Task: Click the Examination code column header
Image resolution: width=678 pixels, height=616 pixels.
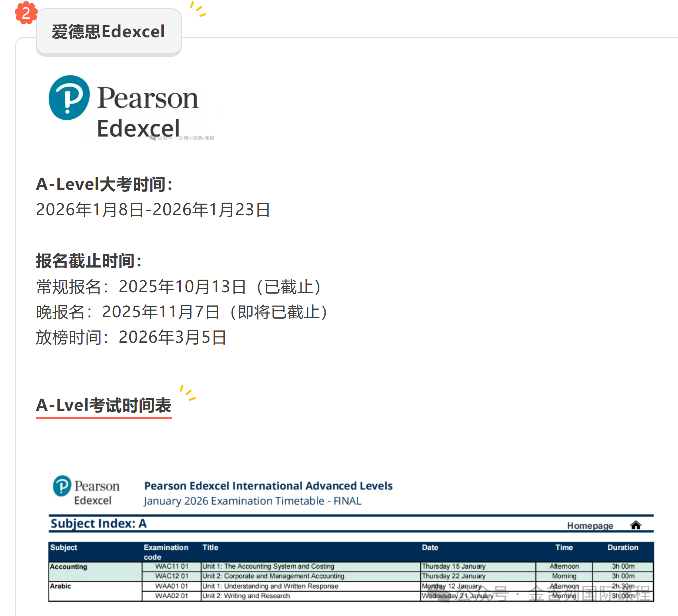Action: tap(166, 552)
